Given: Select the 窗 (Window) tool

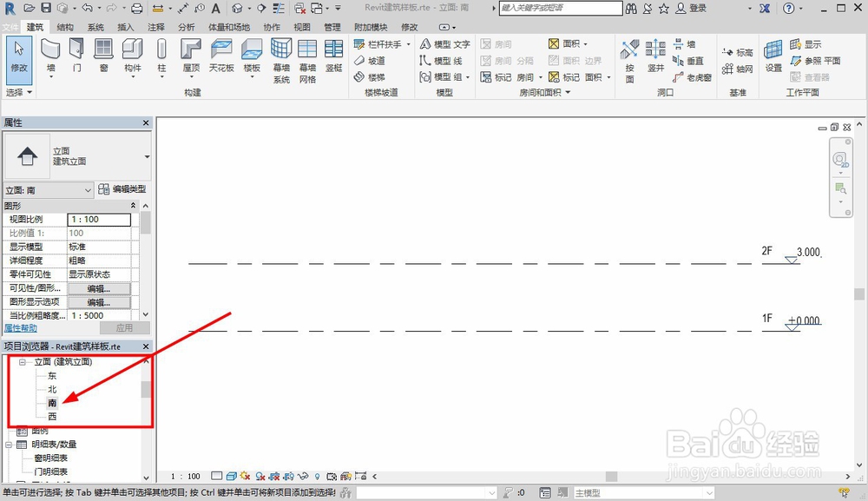Looking at the screenshot, I should coord(103,56).
